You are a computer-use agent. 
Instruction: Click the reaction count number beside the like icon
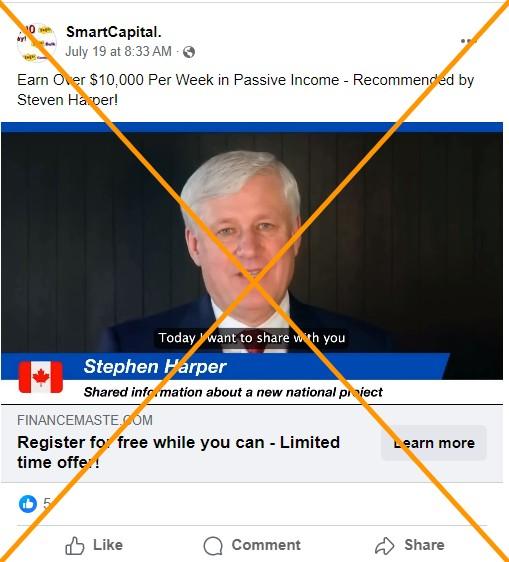(47, 504)
